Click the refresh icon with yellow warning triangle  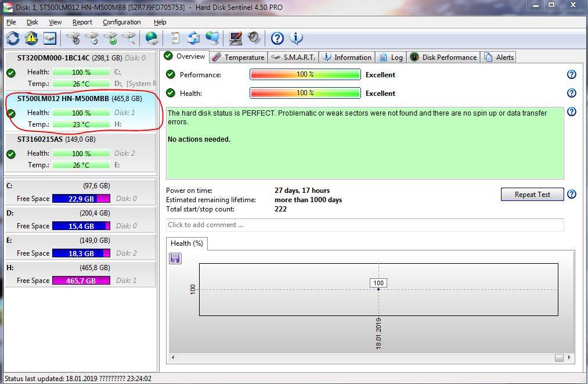[x=31, y=38]
